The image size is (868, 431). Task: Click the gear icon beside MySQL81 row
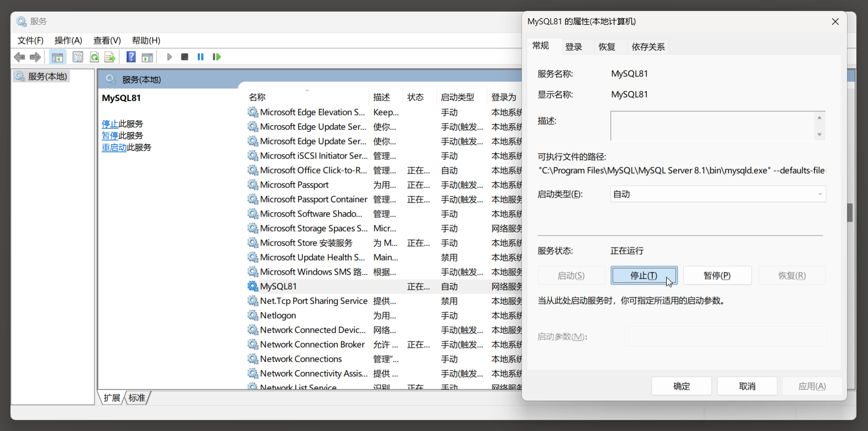253,286
